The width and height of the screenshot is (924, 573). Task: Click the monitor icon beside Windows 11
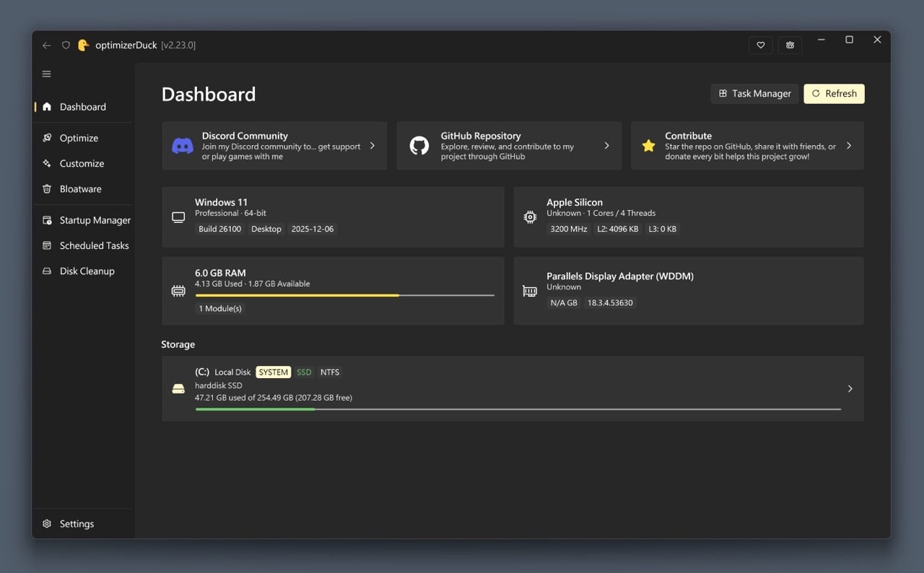click(x=178, y=217)
